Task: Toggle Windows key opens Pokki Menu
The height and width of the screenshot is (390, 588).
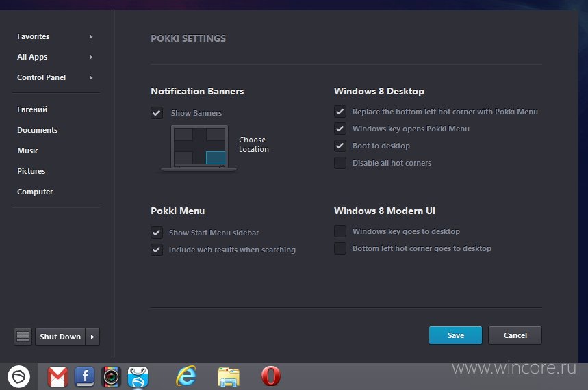Action: coord(340,129)
